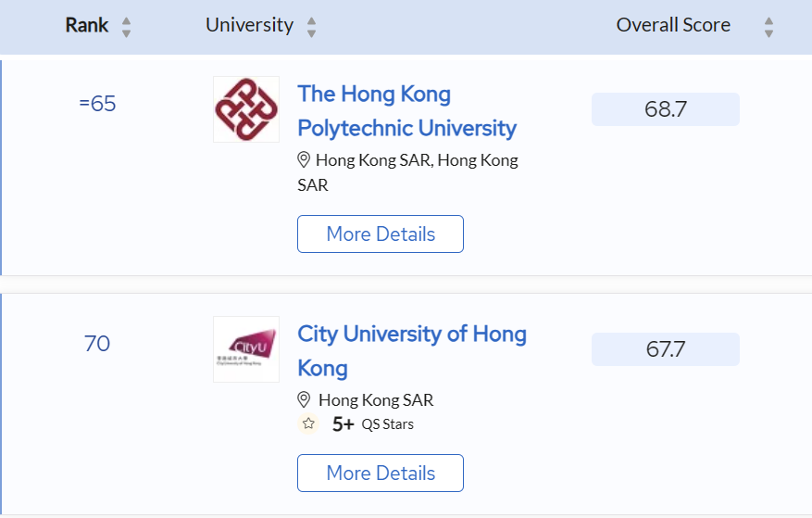Click the 5+ QS Stars rating text
Viewport: 812px width, 518px height.
coord(373,424)
